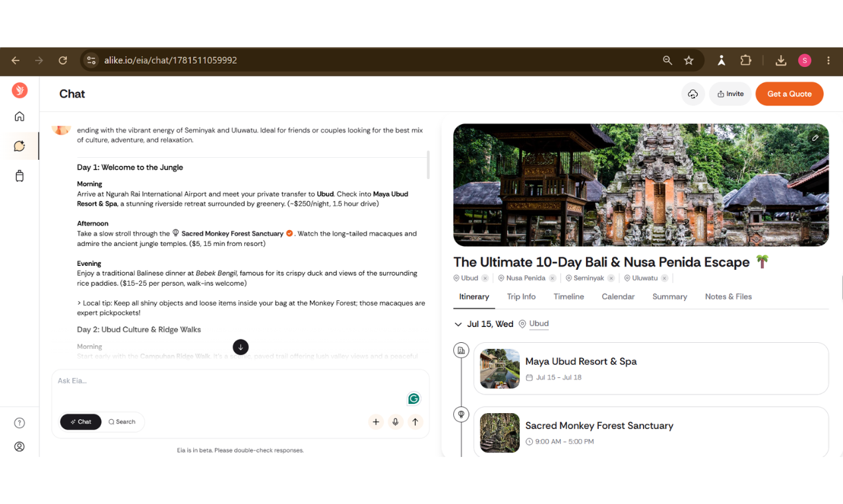The image size is (843, 504).
Task: Start voice input with microphone icon
Action: tap(396, 422)
